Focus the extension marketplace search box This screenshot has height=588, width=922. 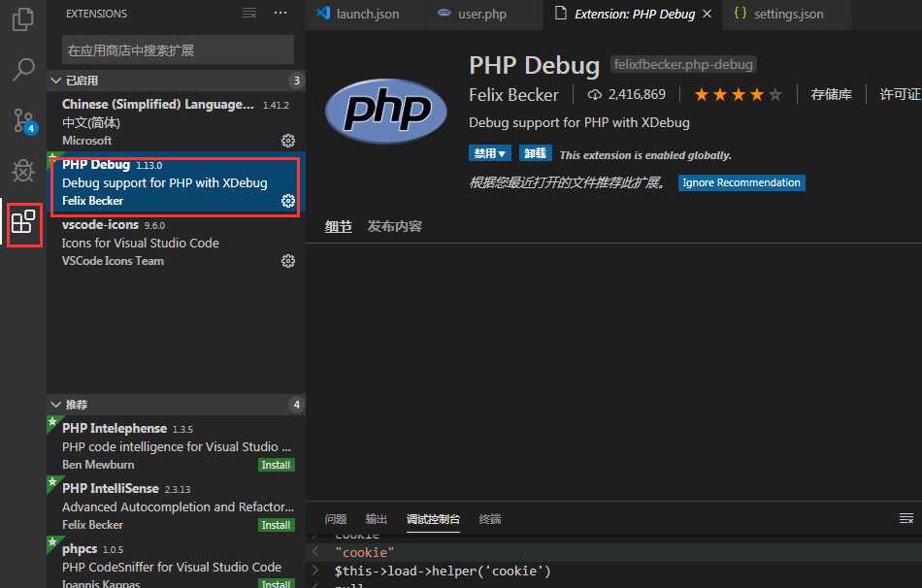(178, 50)
